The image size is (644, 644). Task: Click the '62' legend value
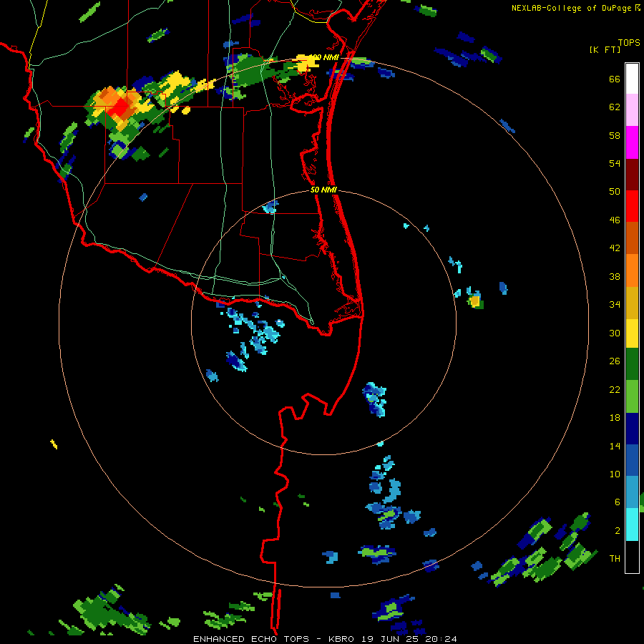[615, 107]
